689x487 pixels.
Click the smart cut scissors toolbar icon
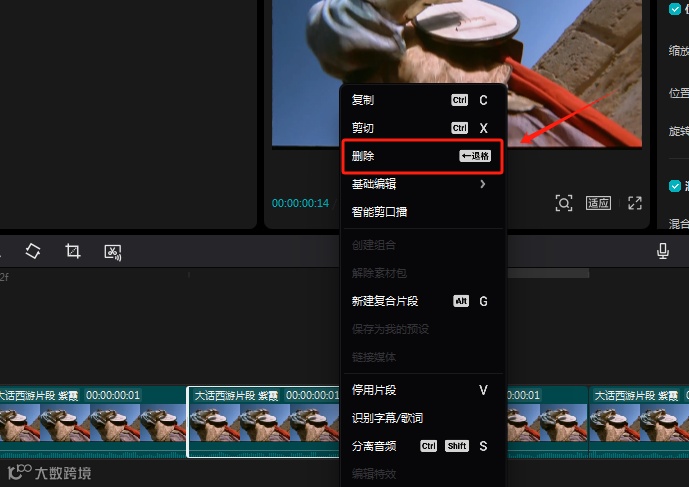click(112, 252)
